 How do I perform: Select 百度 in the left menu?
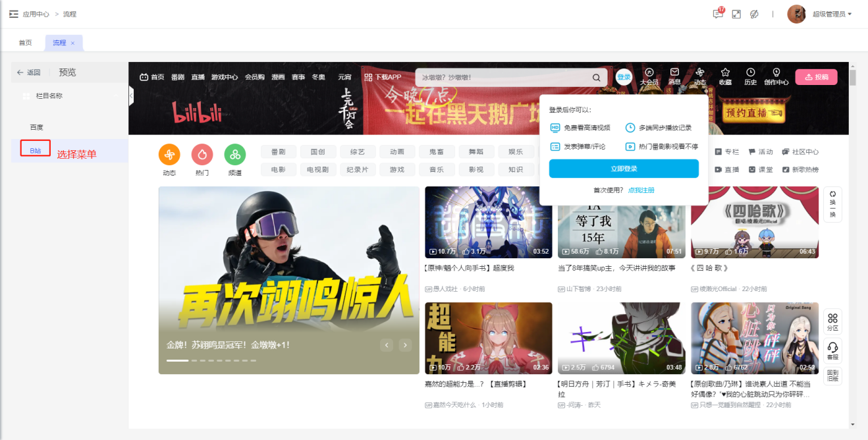click(37, 127)
